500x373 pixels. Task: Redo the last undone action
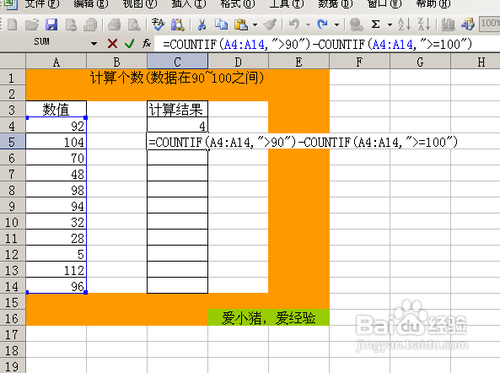point(322,24)
